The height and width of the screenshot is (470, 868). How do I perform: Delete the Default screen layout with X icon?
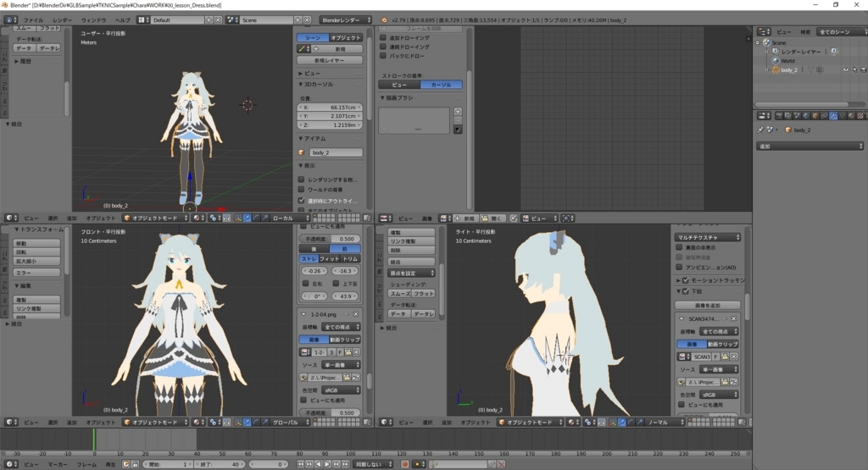click(x=218, y=20)
